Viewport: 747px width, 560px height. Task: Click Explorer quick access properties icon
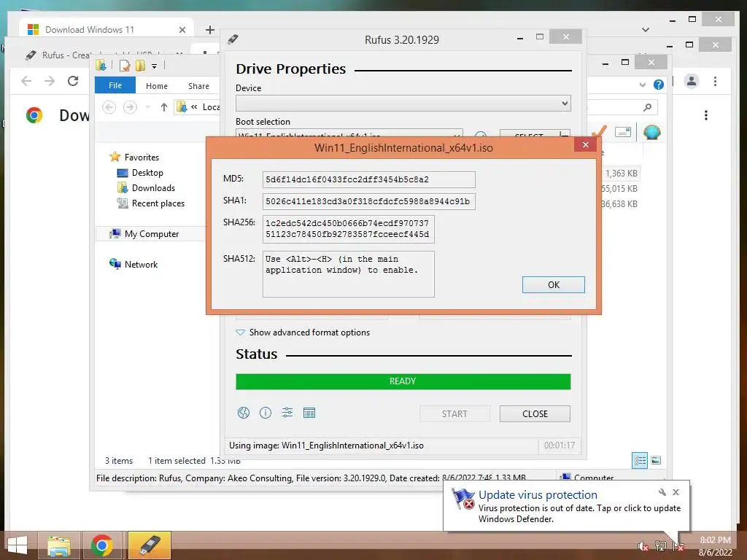[x=124, y=65]
